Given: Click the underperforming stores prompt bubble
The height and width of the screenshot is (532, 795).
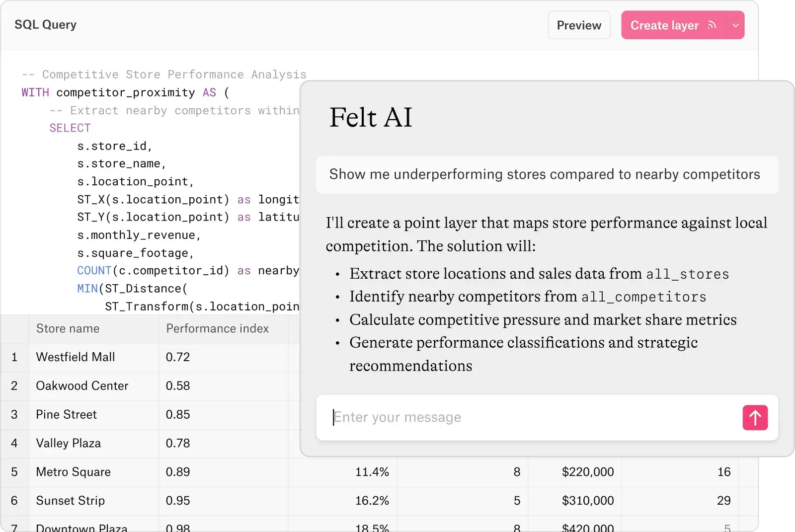Looking at the screenshot, I should tap(545, 174).
